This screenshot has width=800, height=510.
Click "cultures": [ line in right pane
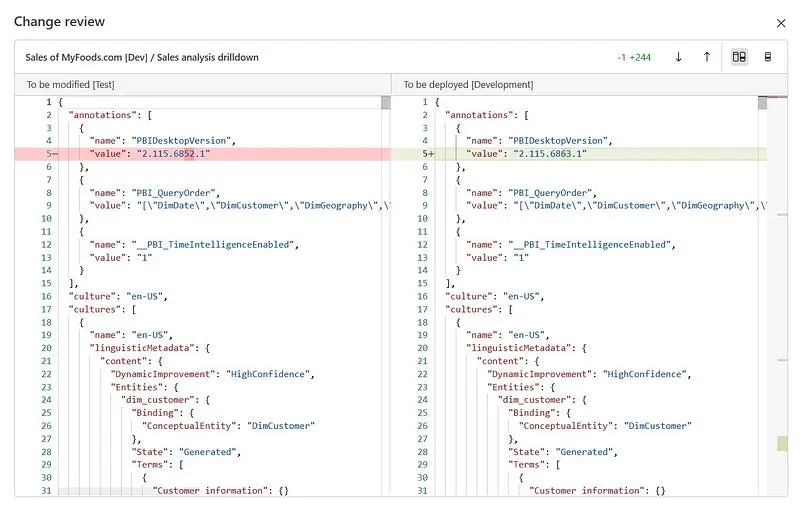click(x=479, y=310)
